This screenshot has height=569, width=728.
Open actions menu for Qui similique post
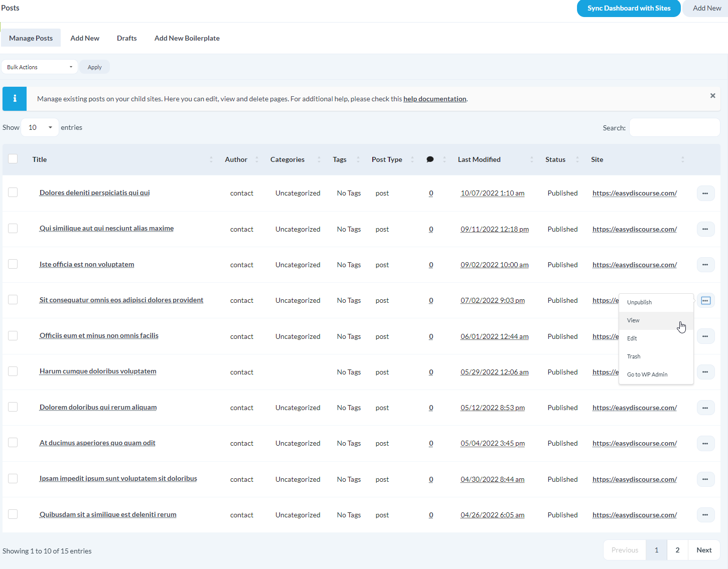click(x=705, y=229)
